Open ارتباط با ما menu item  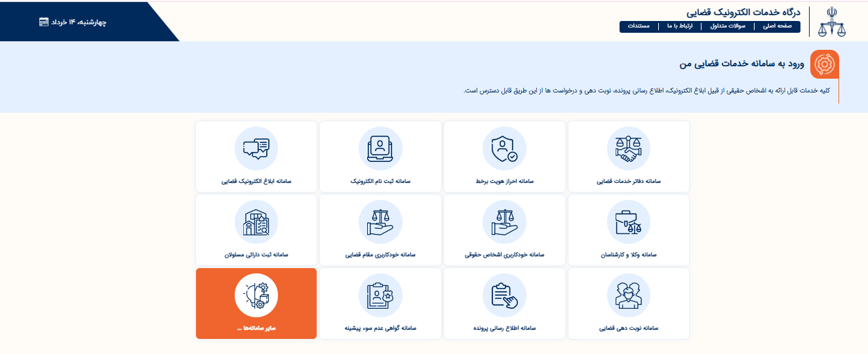click(680, 26)
